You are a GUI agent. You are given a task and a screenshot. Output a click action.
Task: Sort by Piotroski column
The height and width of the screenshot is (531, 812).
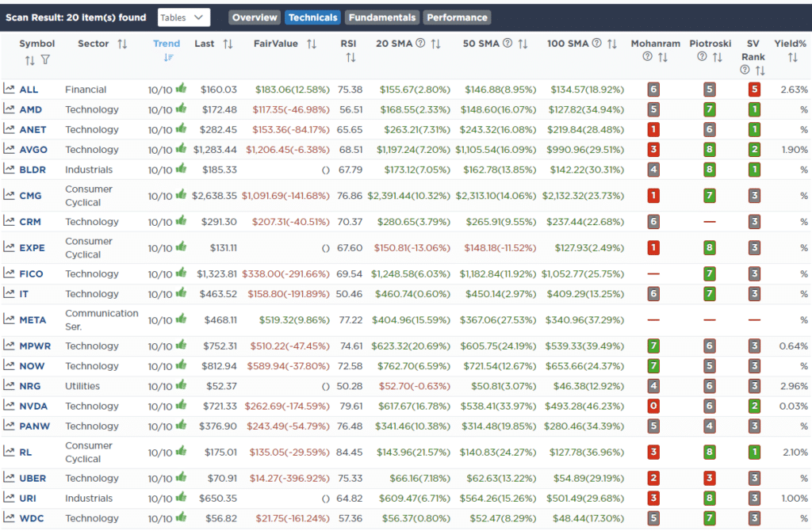(x=717, y=57)
